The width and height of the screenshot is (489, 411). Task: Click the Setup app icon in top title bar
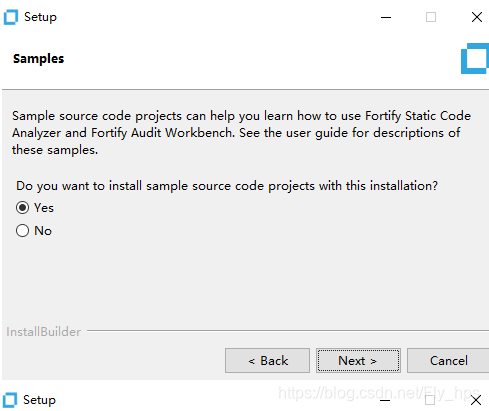click(11, 17)
